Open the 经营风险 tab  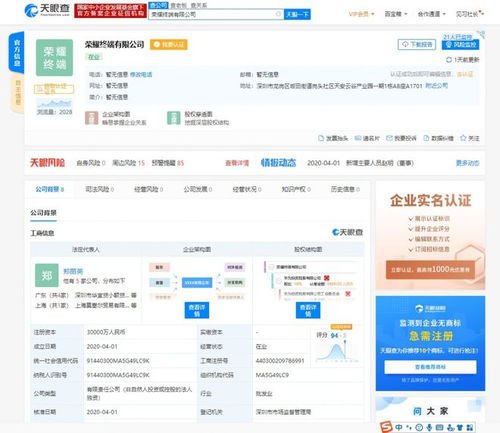pyautogui.click(x=148, y=189)
